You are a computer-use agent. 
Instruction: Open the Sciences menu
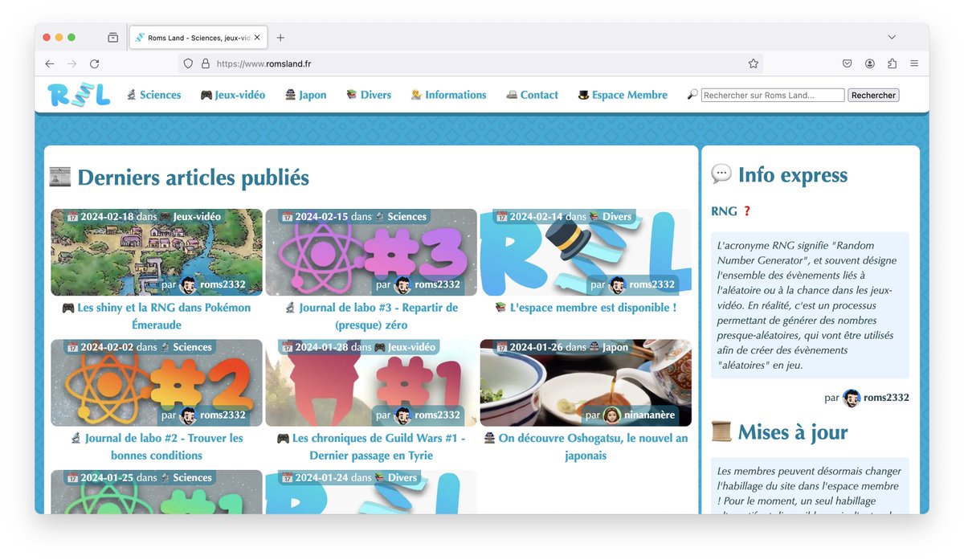153,95
